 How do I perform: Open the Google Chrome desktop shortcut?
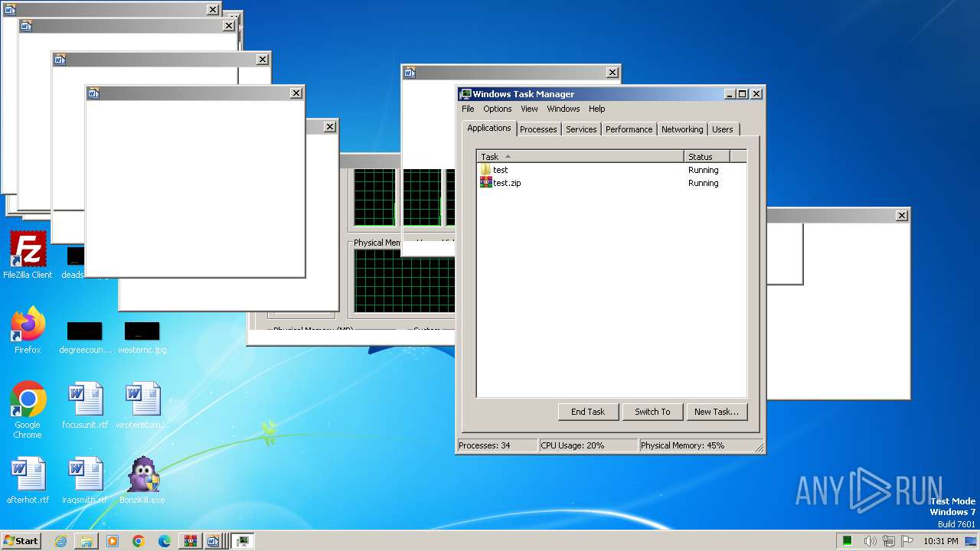pyautogui.click(x=28, y=410)
